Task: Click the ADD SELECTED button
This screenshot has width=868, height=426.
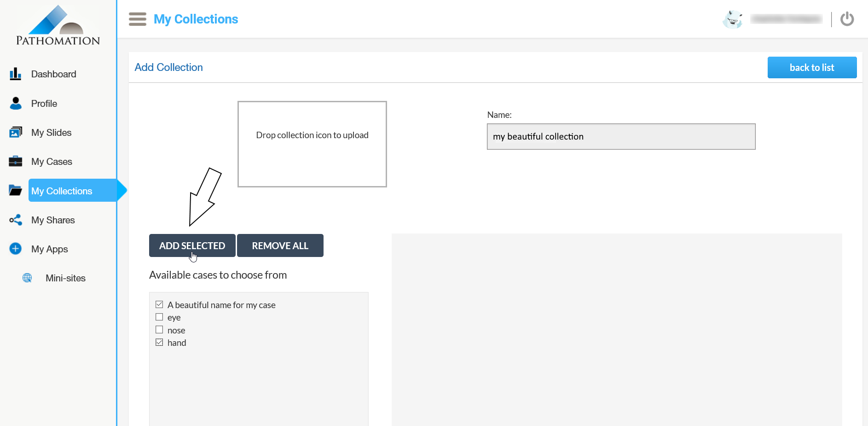Action: [192, 245]
